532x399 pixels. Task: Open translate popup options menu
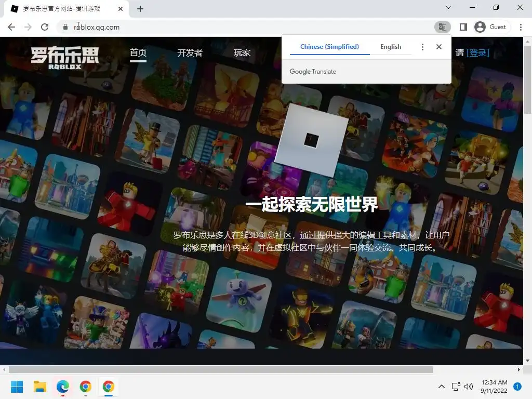(422, 47)
